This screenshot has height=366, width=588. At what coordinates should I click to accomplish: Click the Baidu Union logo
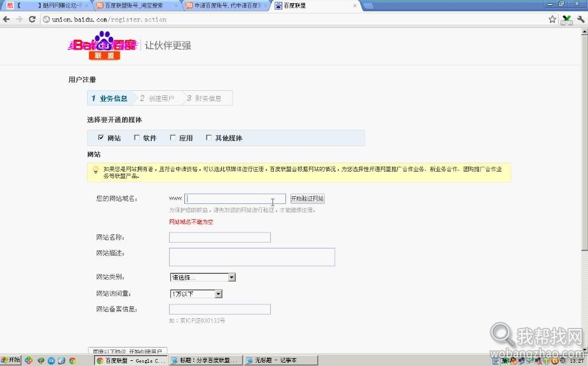(x=104, y=45)
